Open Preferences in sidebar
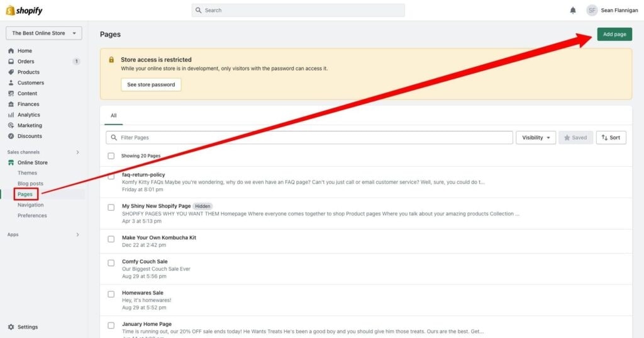The width and height of the screenshot is (644, 338). tap(32, 215)
